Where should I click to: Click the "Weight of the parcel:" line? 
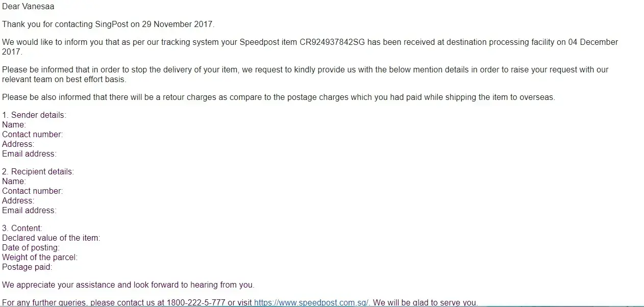pos(40,258)
